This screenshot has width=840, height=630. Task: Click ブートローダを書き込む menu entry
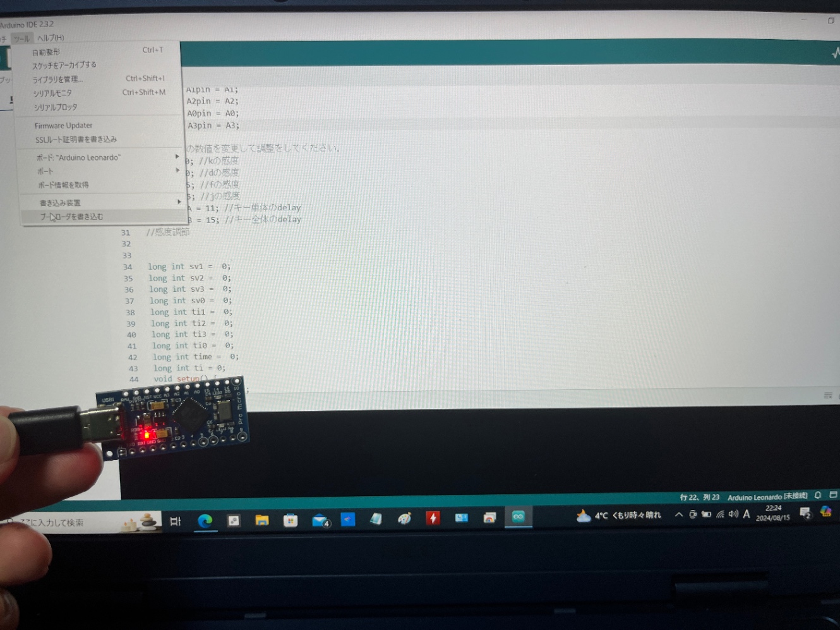pyautogui.click(x=104, y=217)
